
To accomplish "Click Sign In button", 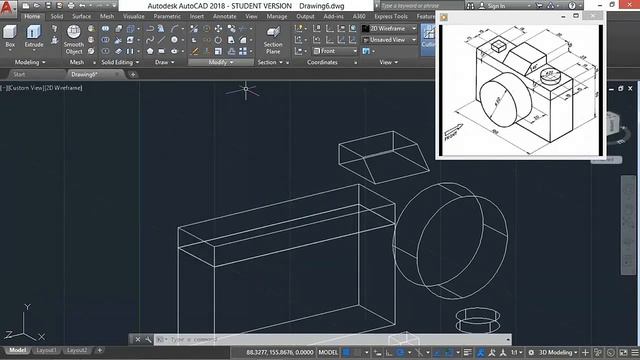I will (x=492, y=6).
